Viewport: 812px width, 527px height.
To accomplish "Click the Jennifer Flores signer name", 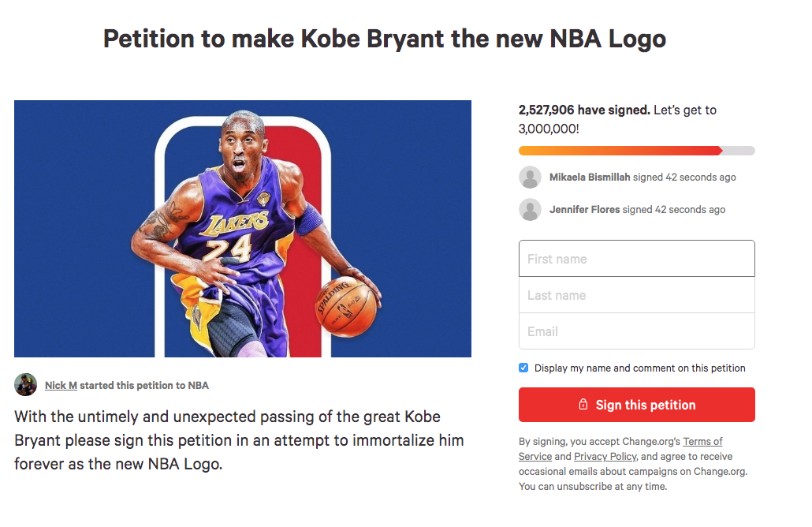I will [584, 210].
